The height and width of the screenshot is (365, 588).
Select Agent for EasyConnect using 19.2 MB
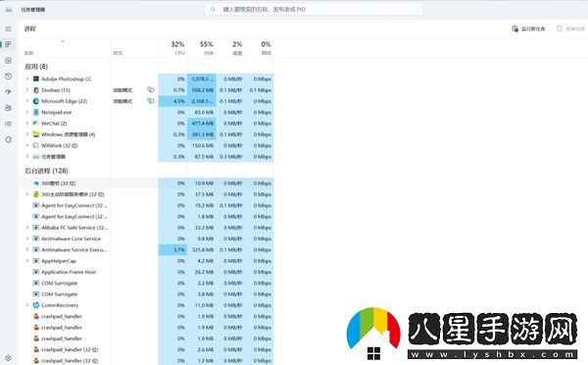click(x=74, y=205)
